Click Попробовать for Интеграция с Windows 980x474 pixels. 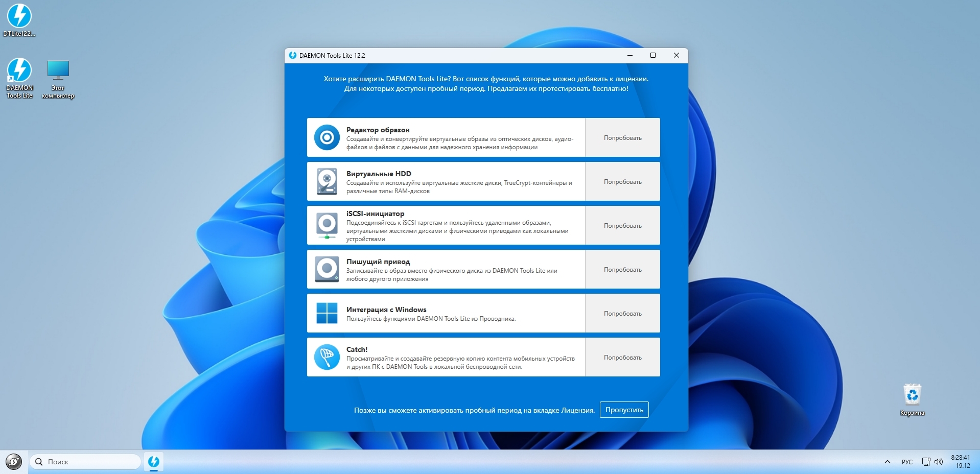[622, 314]
